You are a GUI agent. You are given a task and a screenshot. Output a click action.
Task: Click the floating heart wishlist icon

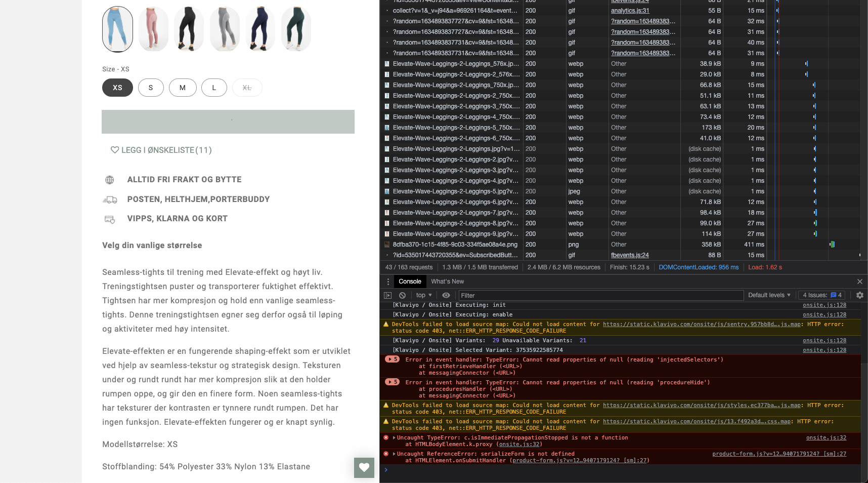[x=364, y=467]
